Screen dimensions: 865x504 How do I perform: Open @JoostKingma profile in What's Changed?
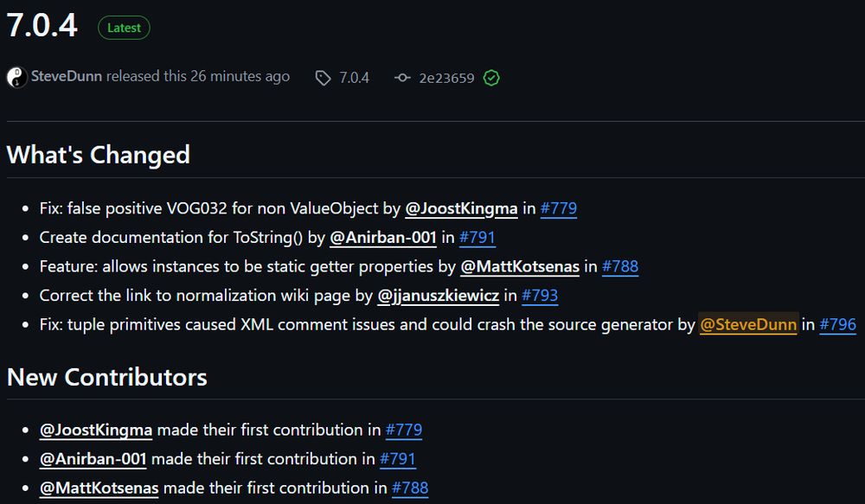[x=461, y=208]
